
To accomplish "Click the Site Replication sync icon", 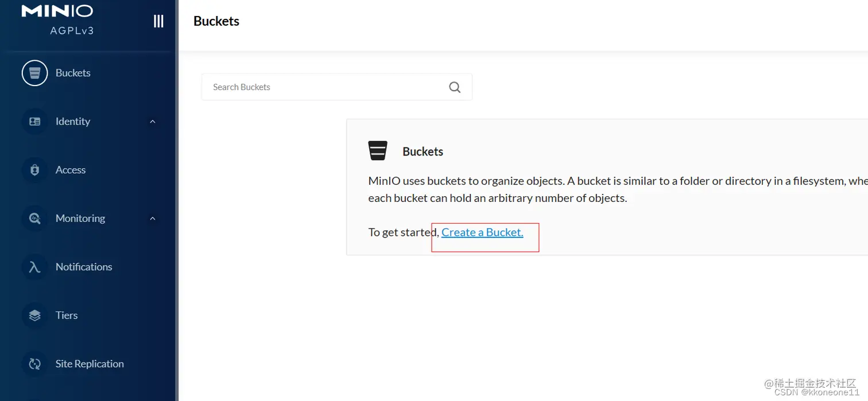I will click(x=34, y=364).
